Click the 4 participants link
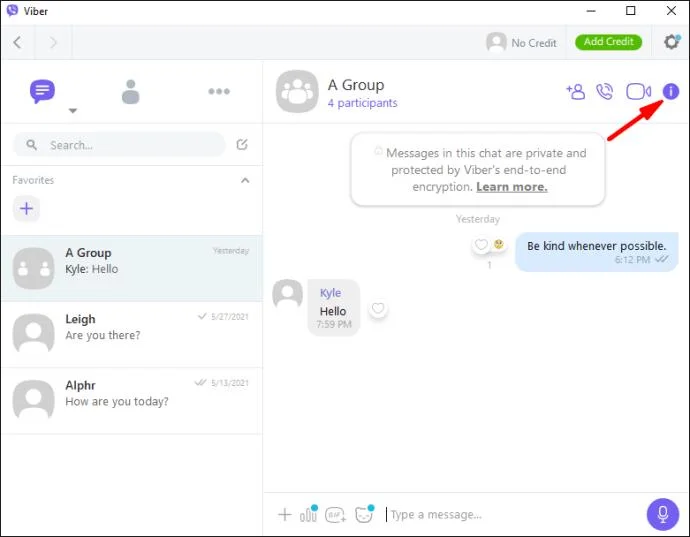Screen dimensions: 690x537 pyautogui.click(x=363, y=103)
